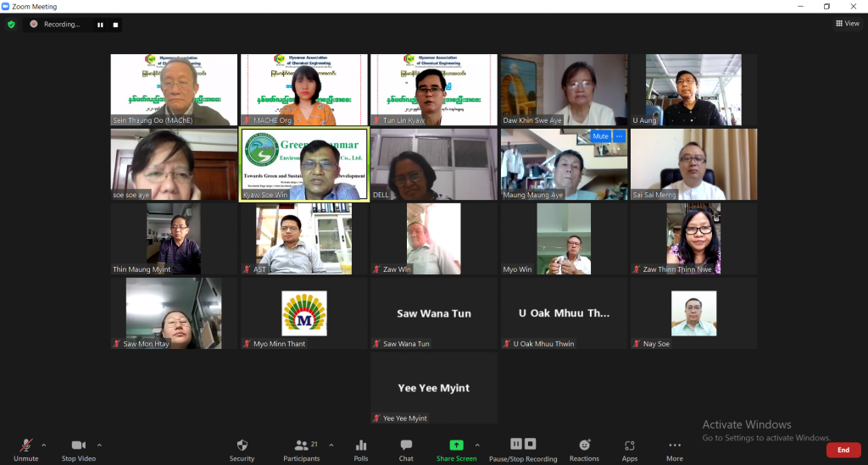Image resolution: width=868 pixels, height=465 pixels.
Task: Unmute the microphone
Action: (26, 450)
